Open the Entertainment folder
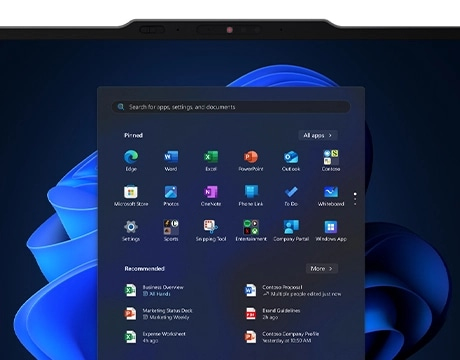This screenshot has width=460, height=360. pyautogui.click(x=251, y=231)
